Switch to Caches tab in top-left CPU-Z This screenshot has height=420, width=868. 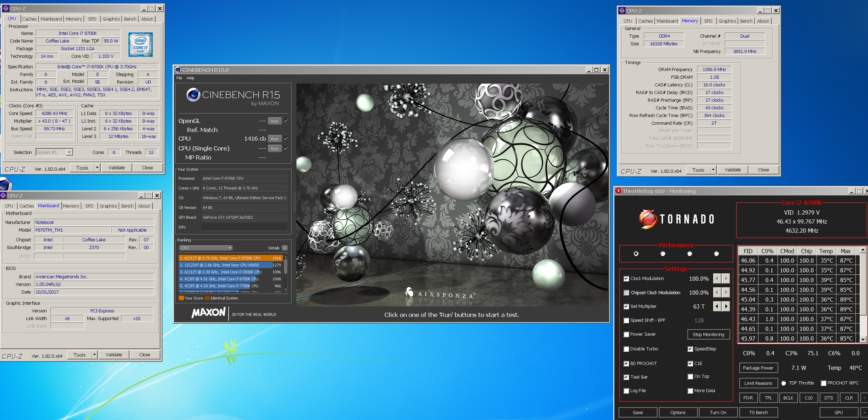[x=29, y=19]
